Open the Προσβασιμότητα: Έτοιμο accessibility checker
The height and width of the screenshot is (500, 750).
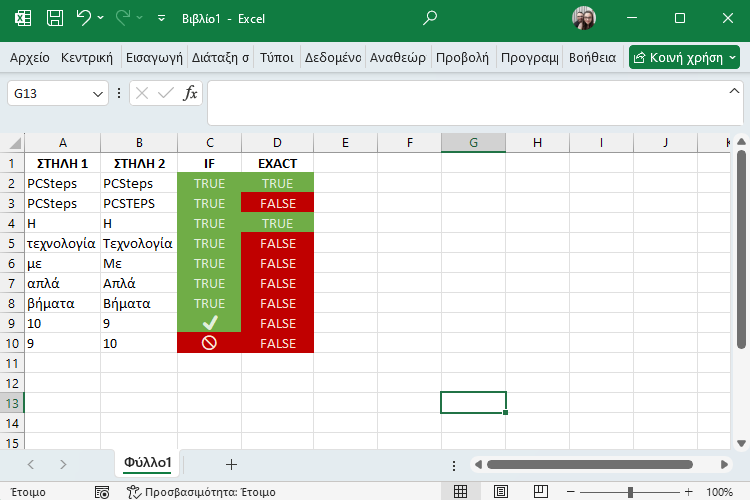coord(201,492)
